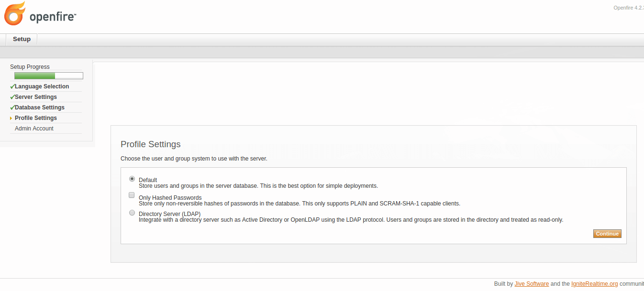Open the Database Settings step
This screenshot has height=291, width=644.
pyautogui.click(x=40, y=108)
